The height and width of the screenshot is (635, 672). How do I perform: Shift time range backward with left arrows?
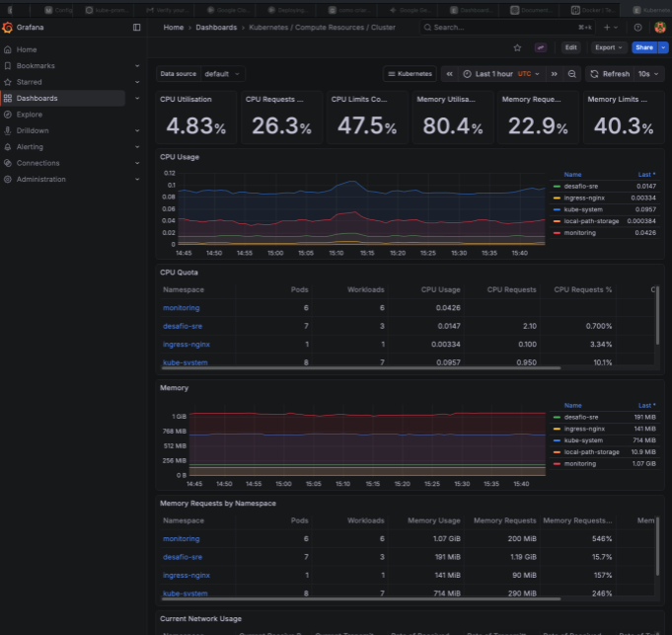[450, 74]
